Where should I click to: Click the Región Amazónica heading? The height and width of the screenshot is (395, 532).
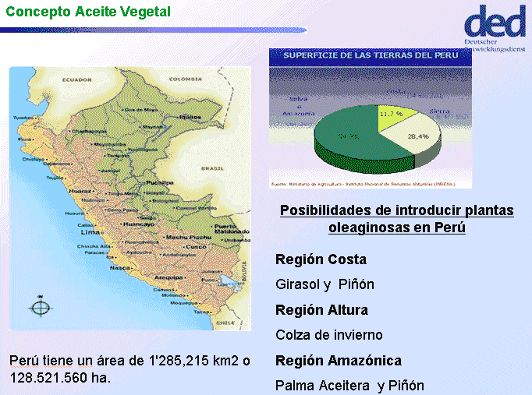(x=339, y=361)
